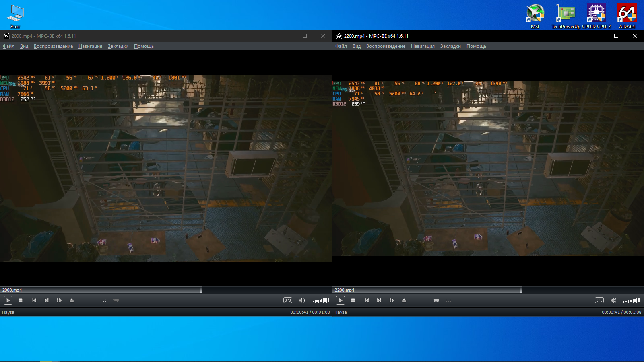Mute the sound in 2000.mp4 player

pos(302,300)
